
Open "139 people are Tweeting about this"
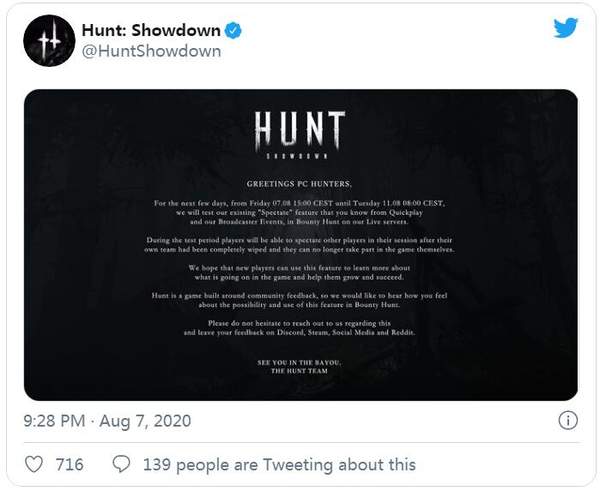coord(279,464)
